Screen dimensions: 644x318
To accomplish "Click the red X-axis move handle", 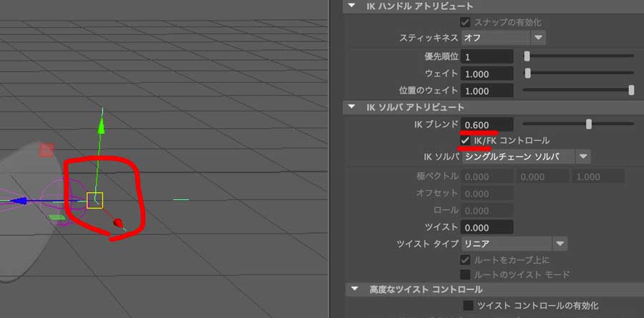I will click(118, 223).
